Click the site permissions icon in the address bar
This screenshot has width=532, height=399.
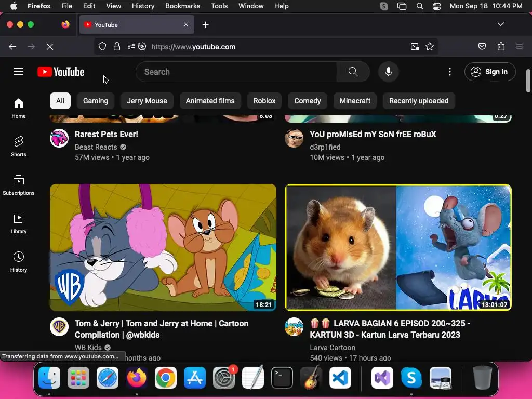point(131,47)
